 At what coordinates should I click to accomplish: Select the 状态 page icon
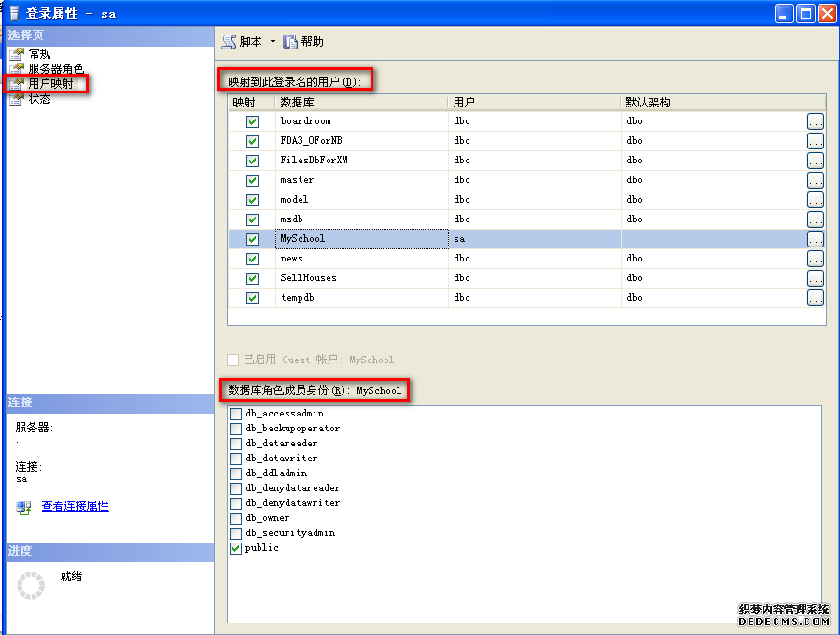17,99
